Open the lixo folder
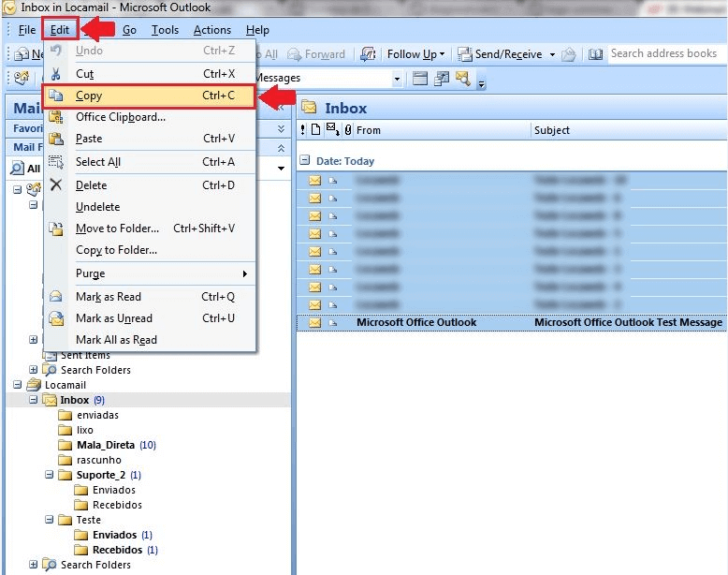The image size is (728, 575). click(x=85, y=430)
